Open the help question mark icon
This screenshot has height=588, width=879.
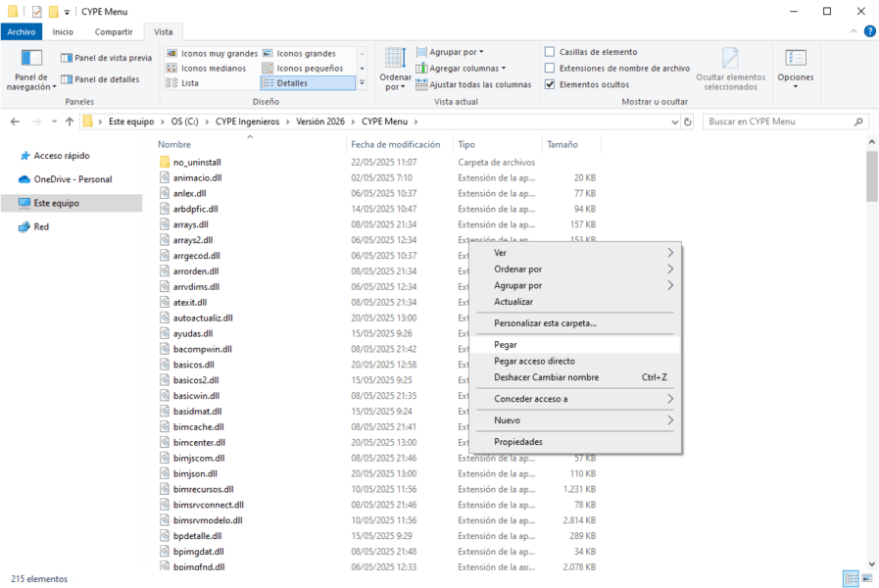coord(866,32)
